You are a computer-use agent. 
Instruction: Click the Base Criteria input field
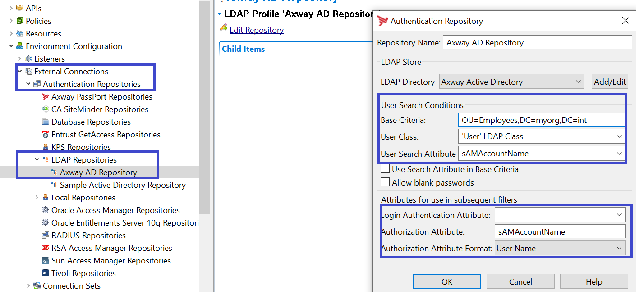tap(541, 120)
